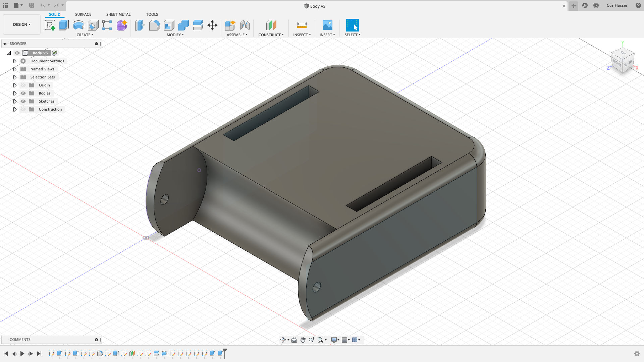The width and height of the screenshot is (644, 362).
Task: Switch to the Surface tab
Action: pyautogui.click(x=83, y=14)
